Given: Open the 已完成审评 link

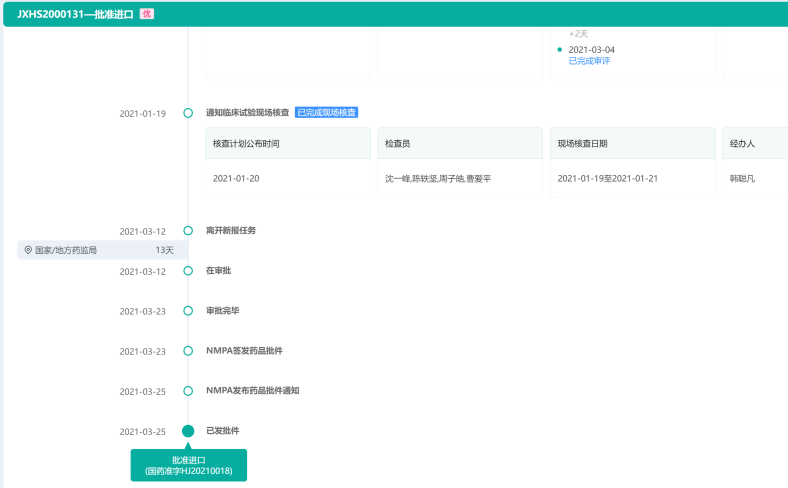Looking at the screenshot, I should point(589,61).
